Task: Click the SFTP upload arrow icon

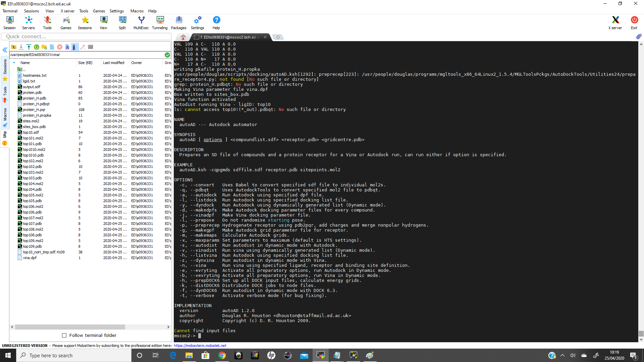Action: pos(29,47)
